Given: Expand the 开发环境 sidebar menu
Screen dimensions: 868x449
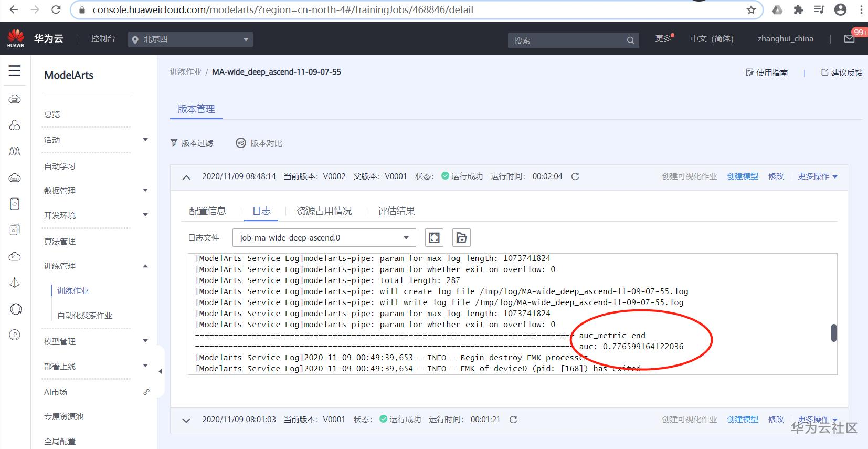Looking at the screenshot, I should pyautogui.click(x=145, y=215).
